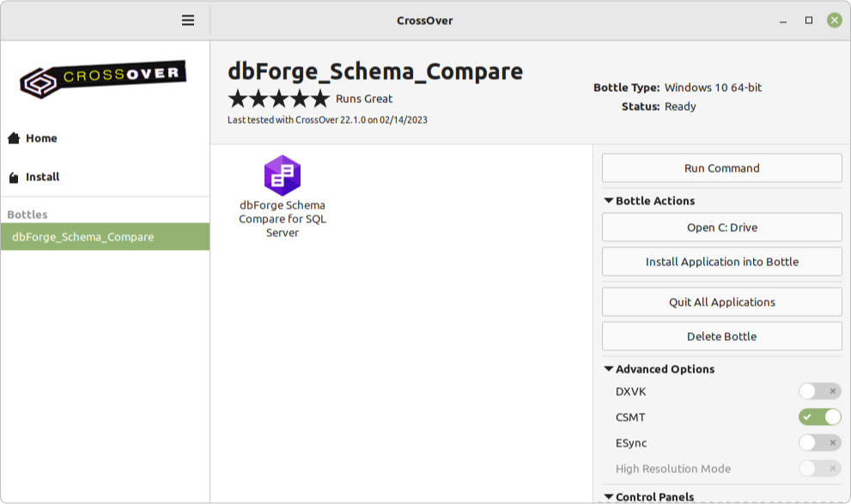Click the Windows 10 64-bit bottle type value
Viewport: 851px width, 504px height.
[x=713, y=88]
